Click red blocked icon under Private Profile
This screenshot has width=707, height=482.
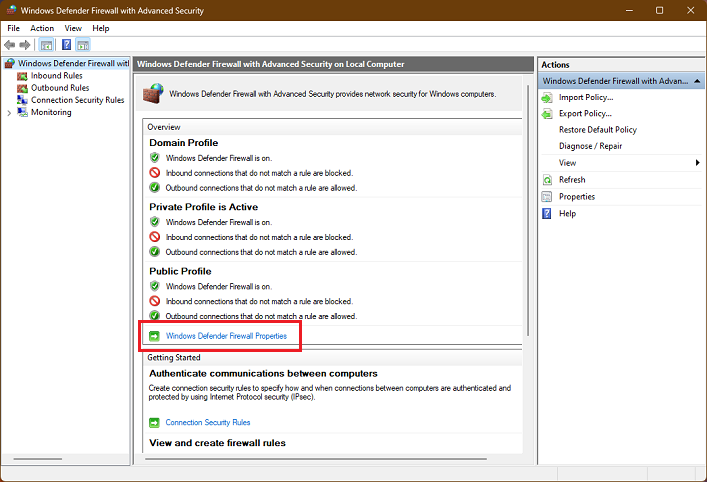point(155,237)
